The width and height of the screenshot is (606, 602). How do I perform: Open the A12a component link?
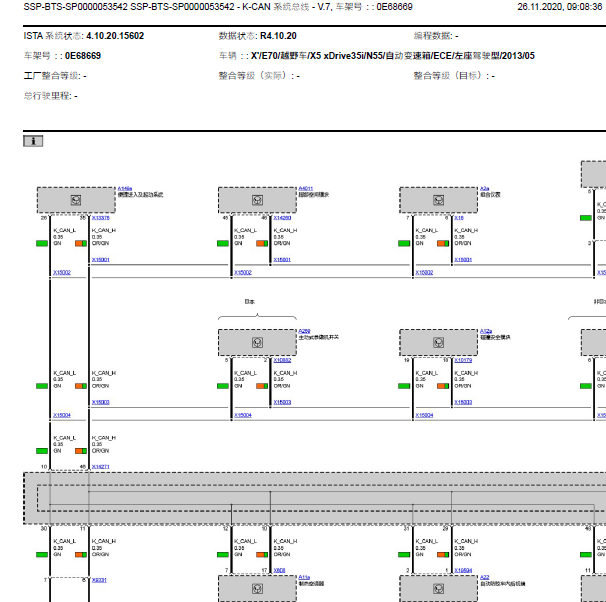pyautogui.click(x=486, y=331)
